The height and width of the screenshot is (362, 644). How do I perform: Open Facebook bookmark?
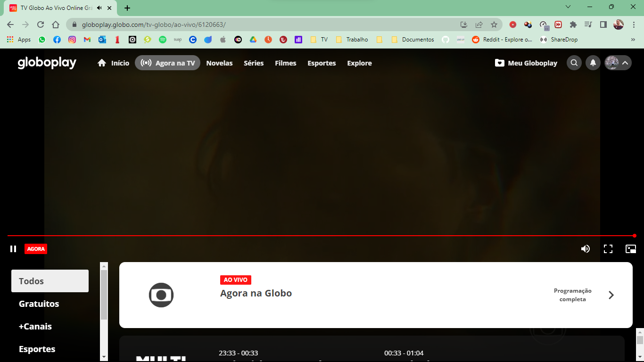click(x=57, y=40)
